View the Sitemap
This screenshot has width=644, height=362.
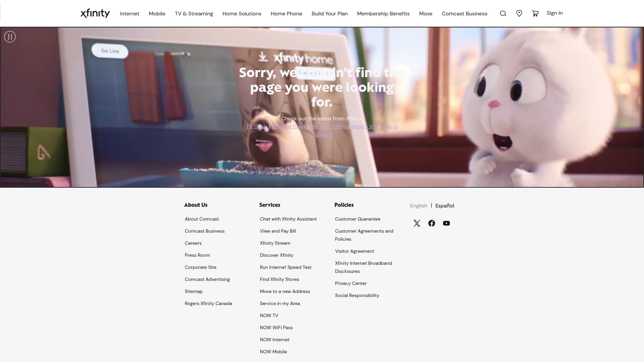(x=194, y=292)
